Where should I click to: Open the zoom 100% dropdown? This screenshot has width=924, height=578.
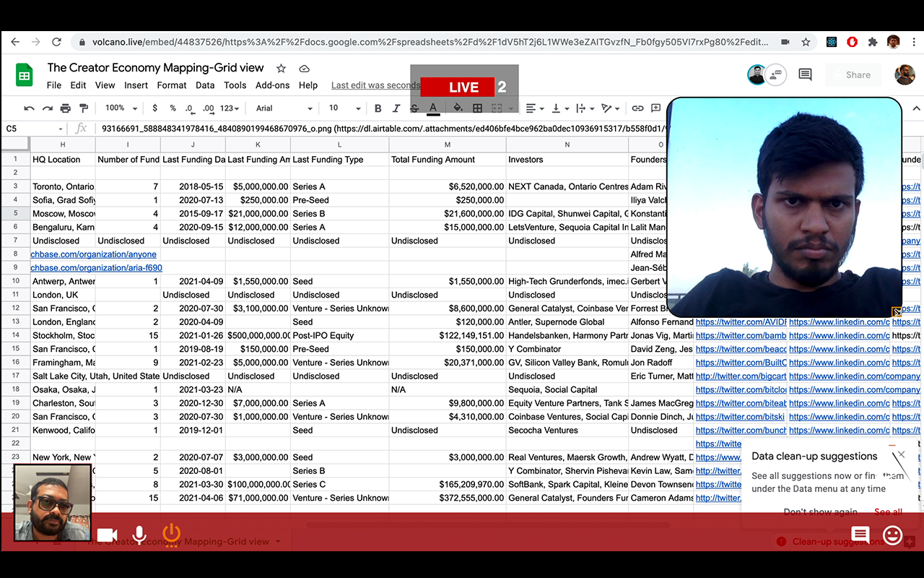click(121, 108)
